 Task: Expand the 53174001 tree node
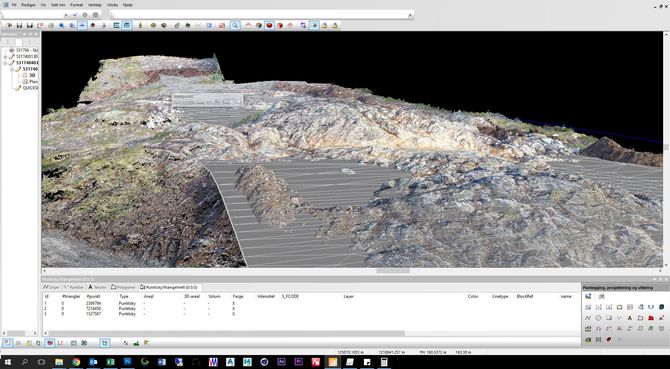click(x=6, y=56)
